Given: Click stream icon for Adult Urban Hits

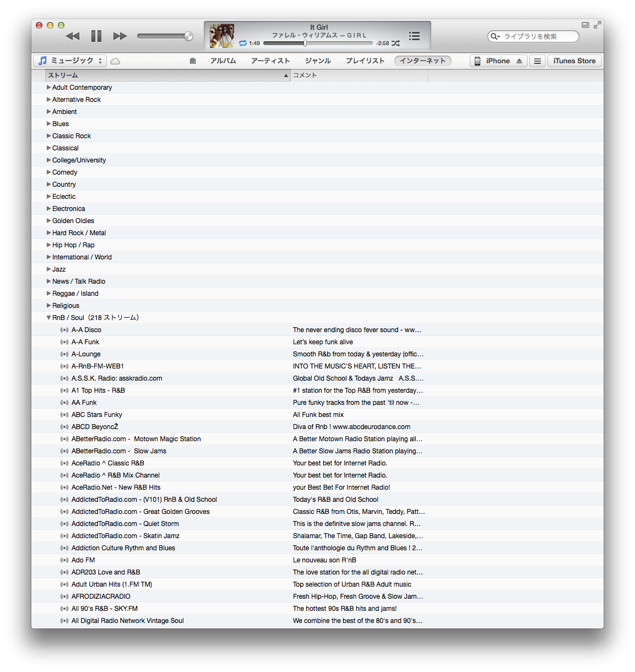Looking at the screenshot, I should pyautogui.click(x=64, y=584).
